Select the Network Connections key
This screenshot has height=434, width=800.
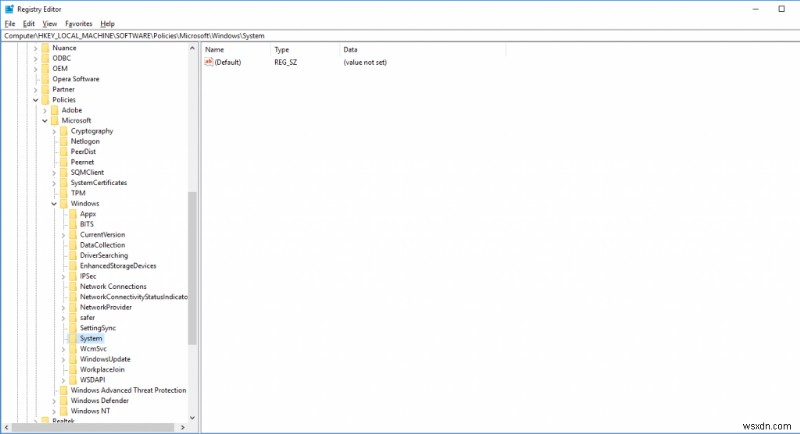(113, 286)
